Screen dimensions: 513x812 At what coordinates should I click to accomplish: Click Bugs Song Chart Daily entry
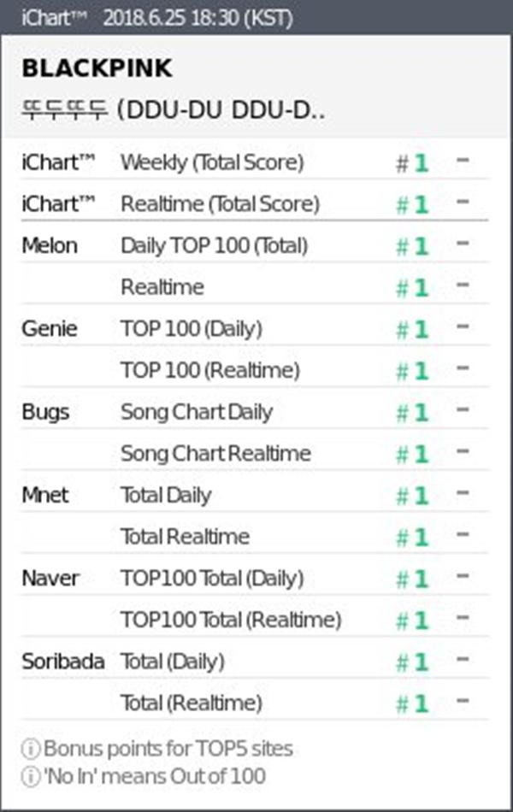tap(197, 412)
